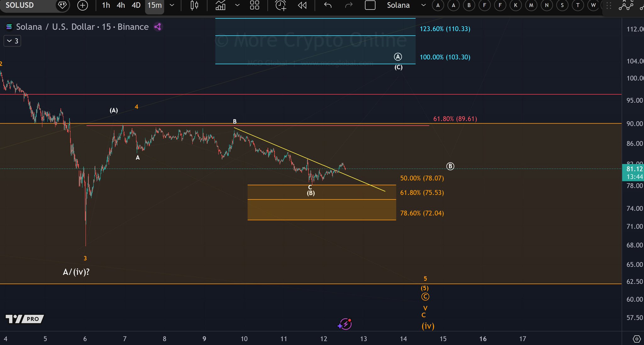Switch to the 1h timeframe
Screen dimensions: 644x345
pyautogui.click(x=106, y=5)
